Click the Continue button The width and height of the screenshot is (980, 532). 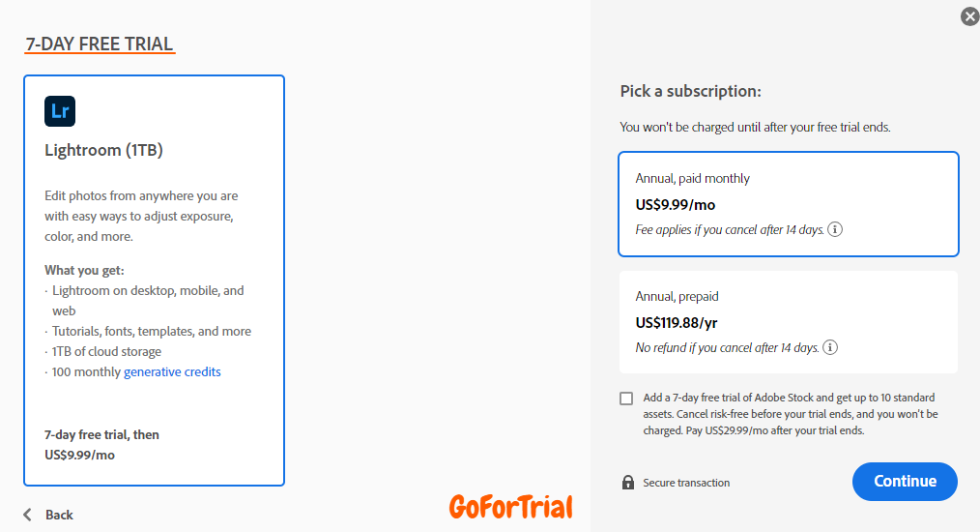(905, 482)
